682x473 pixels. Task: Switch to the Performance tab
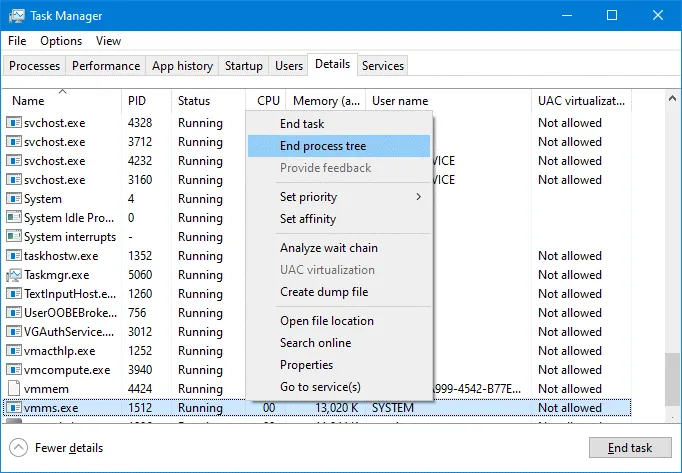point(105,66)
